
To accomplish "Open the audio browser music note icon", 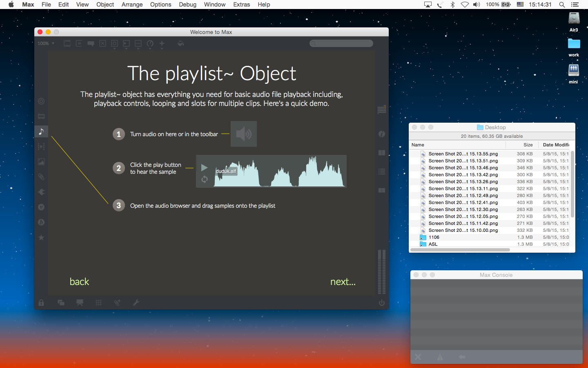I will (x=41, y=132).
